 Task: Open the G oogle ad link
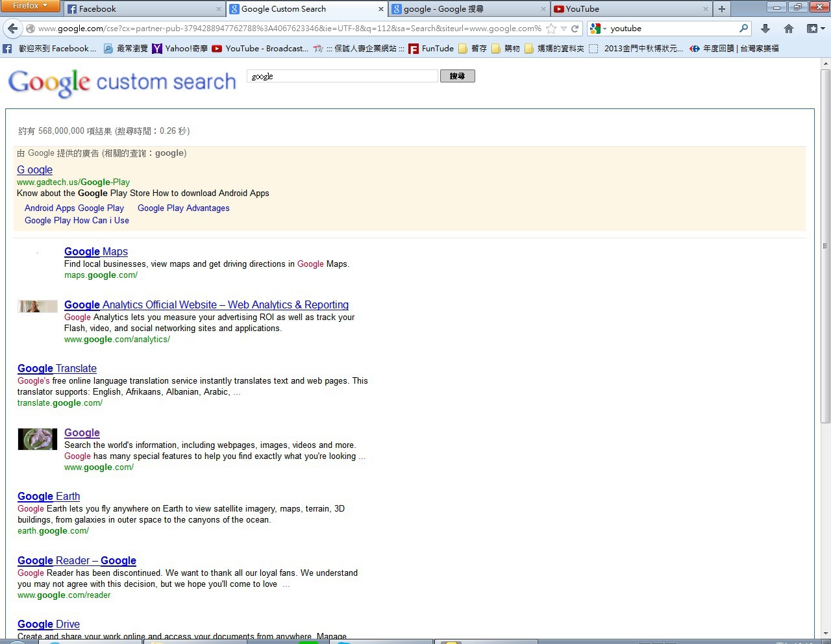tap(35, 170)
